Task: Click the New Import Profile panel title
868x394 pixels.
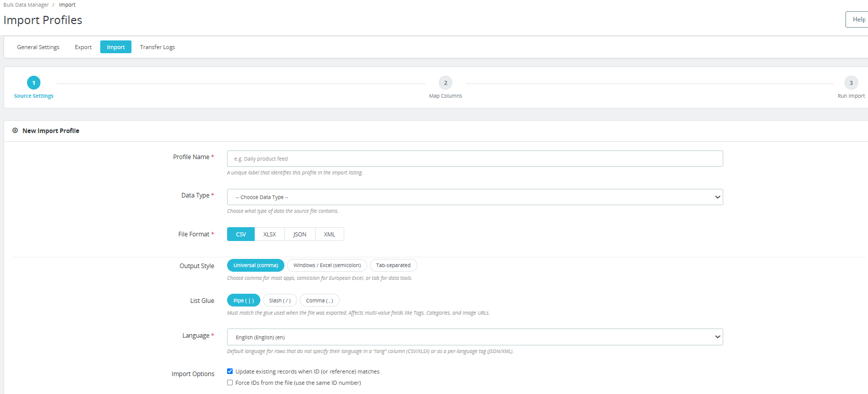Action: pos(51,130)
